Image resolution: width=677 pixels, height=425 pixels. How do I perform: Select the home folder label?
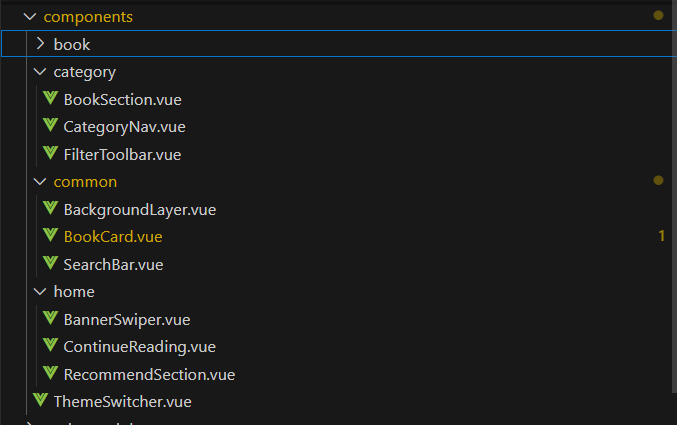point(74,292)
